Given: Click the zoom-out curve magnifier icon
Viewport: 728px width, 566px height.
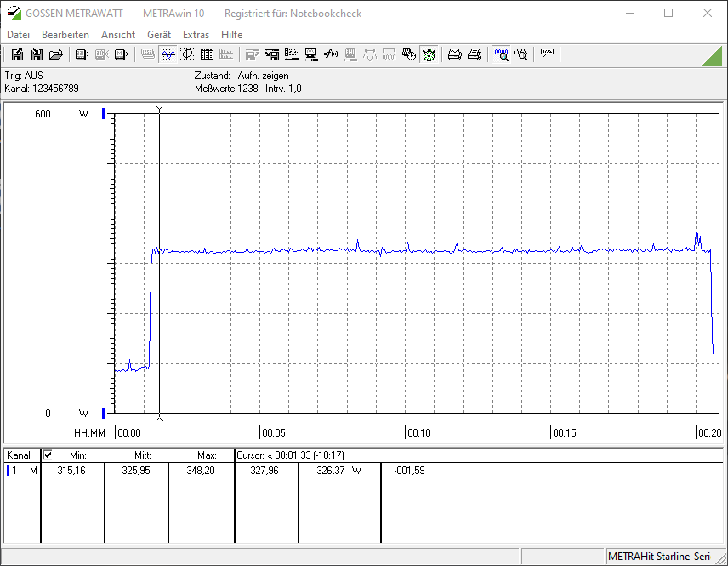Looking at the screenshot, I should pos(520,54).
